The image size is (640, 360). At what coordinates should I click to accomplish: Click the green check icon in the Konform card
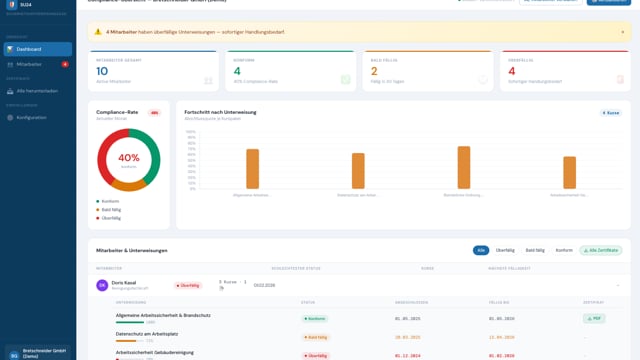(345, 80)
